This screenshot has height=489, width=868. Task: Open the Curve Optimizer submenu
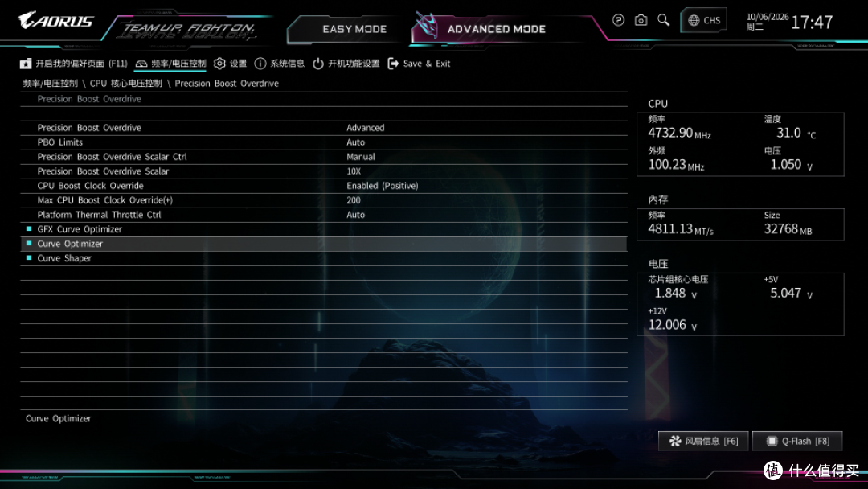324,244
